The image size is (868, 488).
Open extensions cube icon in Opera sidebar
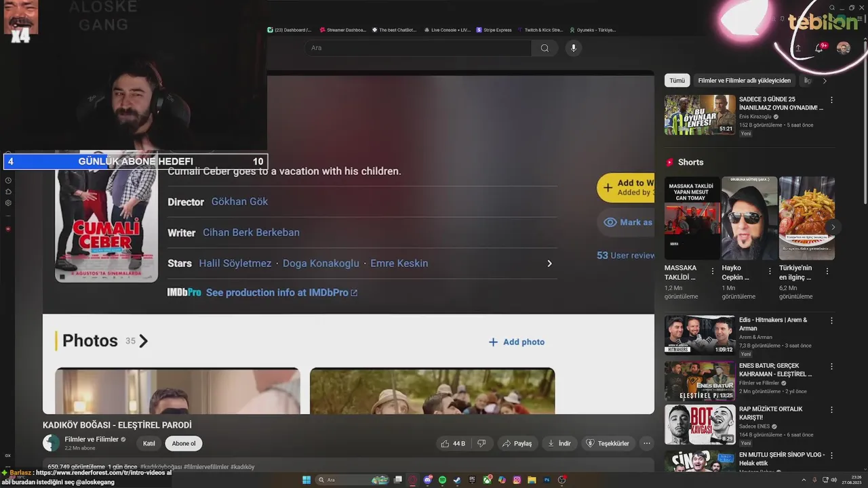click(8, 192)
